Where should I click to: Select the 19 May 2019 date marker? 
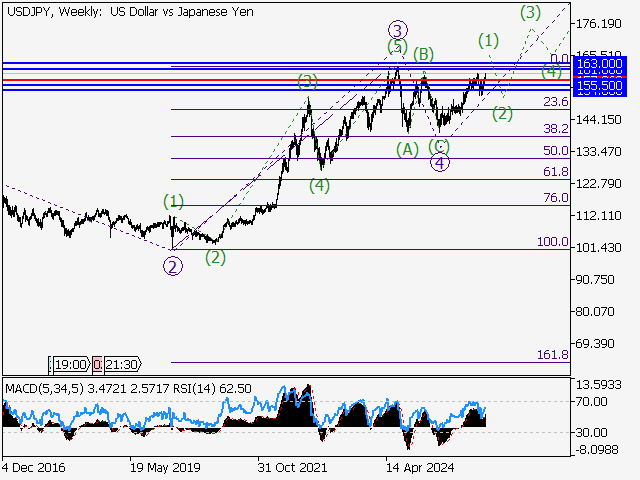tap(163, 467)
